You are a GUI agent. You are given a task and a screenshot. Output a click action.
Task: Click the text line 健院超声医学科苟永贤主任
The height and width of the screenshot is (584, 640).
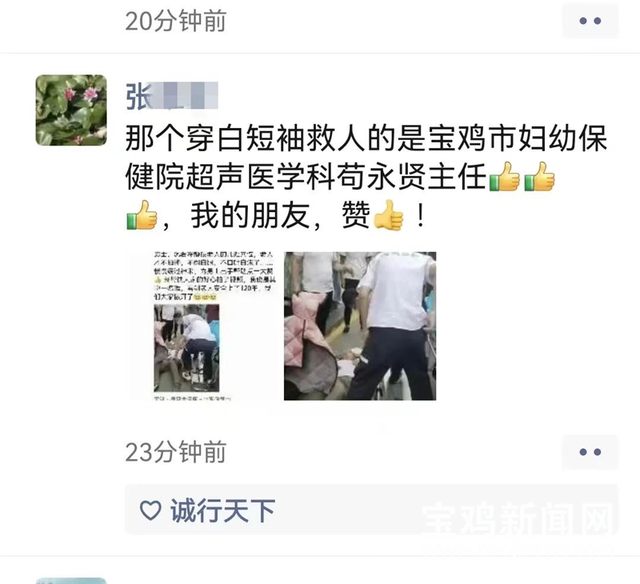[x=307, y=177]
